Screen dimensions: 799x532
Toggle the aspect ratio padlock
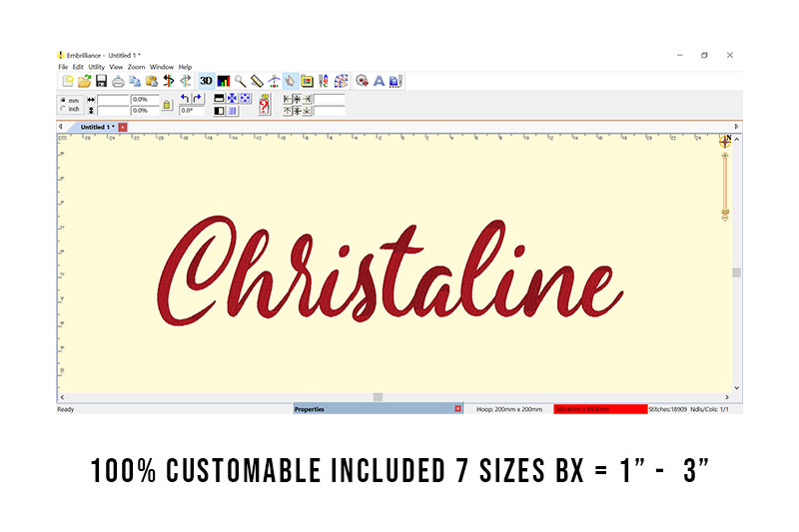167,105
